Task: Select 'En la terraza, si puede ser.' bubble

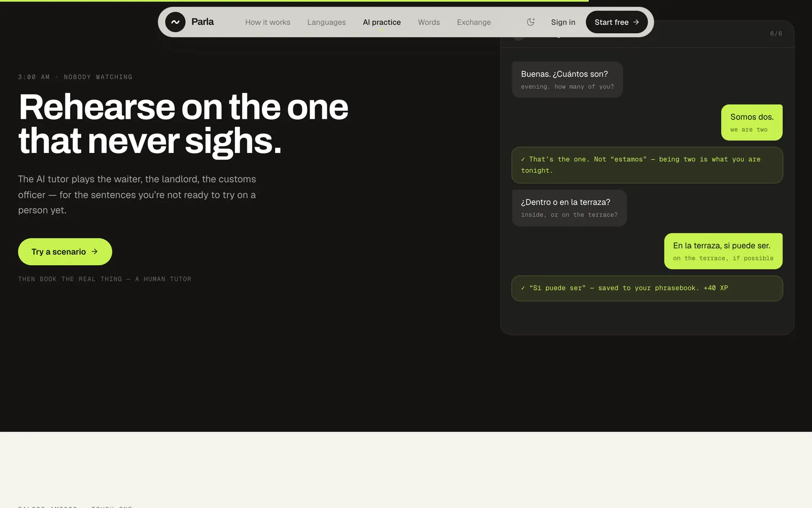Action: [723, 251]
